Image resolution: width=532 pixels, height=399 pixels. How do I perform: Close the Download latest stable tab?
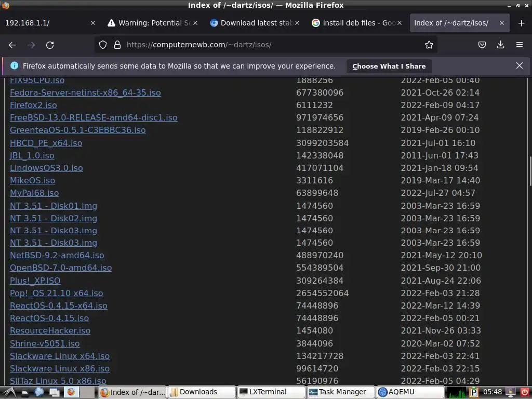point(297,23)
